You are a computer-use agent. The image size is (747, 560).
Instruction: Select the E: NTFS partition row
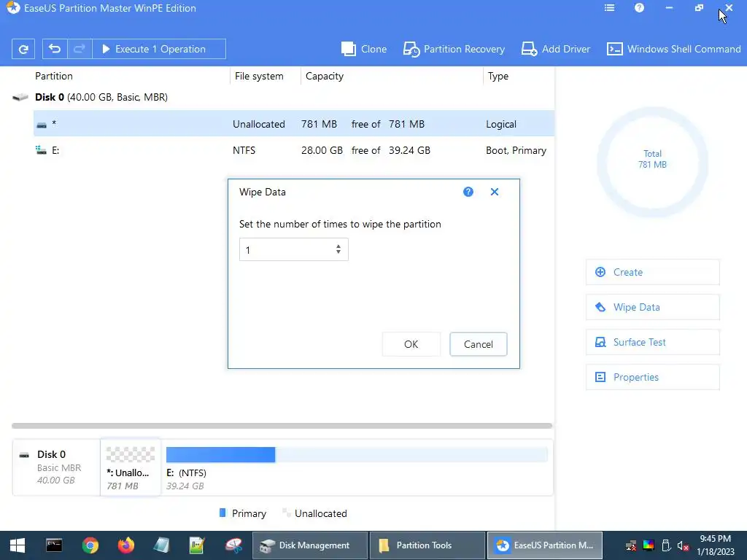tap(293, 150)
